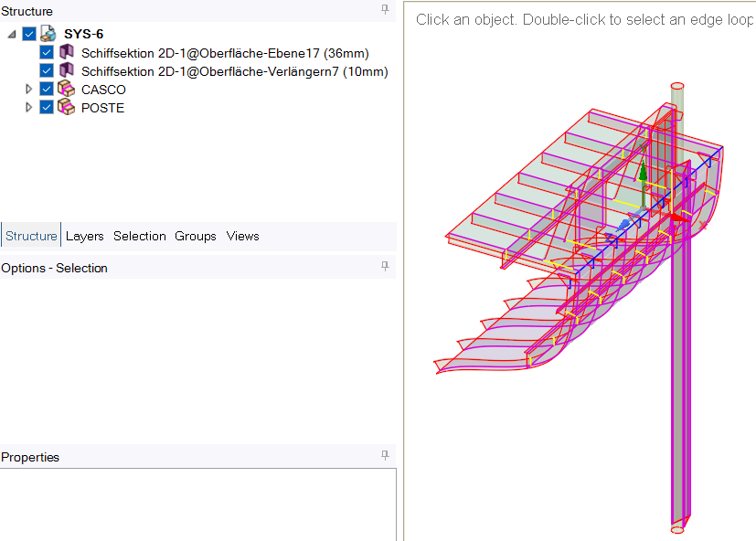Click the surface icon of Oberfläche-Ebene17

(x=67, y=51)
